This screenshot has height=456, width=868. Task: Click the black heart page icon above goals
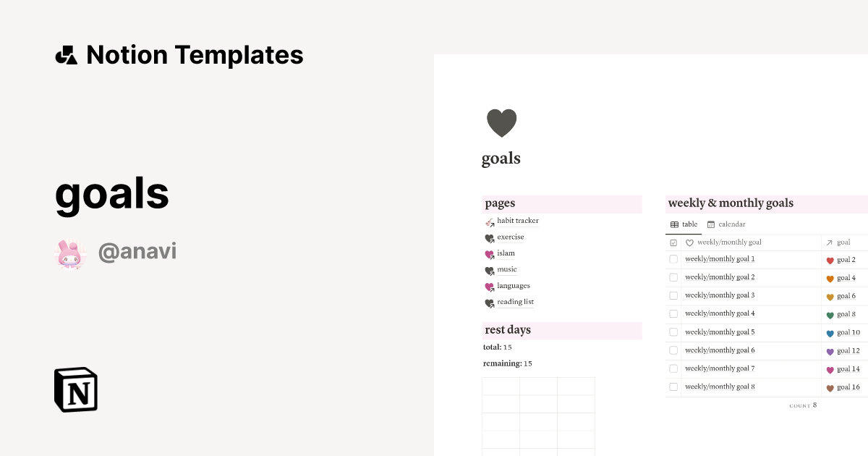pyautogui.click(x=501, y=122)
